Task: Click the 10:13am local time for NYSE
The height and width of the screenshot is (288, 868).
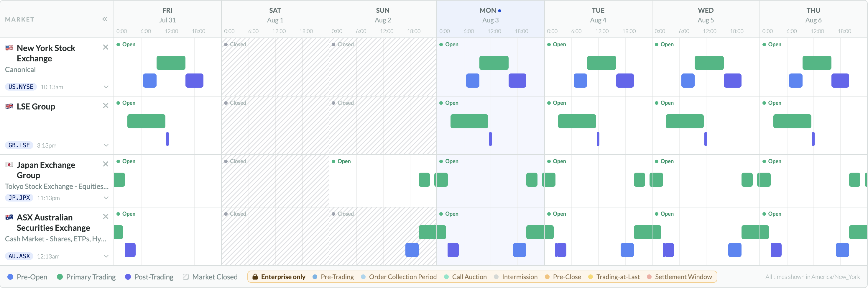Action: coord(52,87)
